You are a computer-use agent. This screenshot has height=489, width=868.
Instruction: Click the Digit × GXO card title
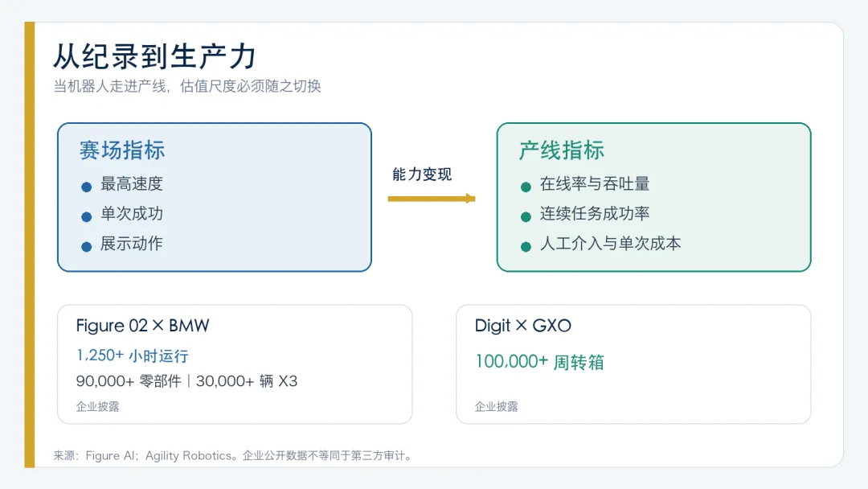(x=522, y=326)
